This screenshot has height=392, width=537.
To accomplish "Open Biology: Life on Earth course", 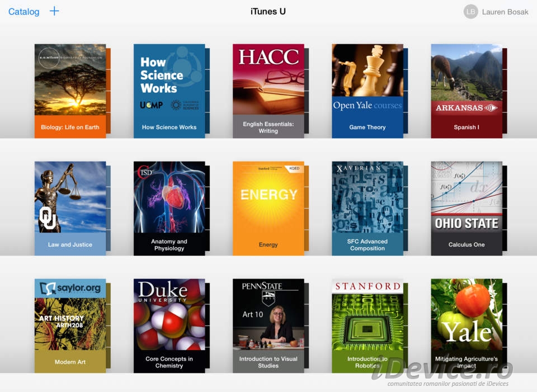I will click(x=70, y=91).
